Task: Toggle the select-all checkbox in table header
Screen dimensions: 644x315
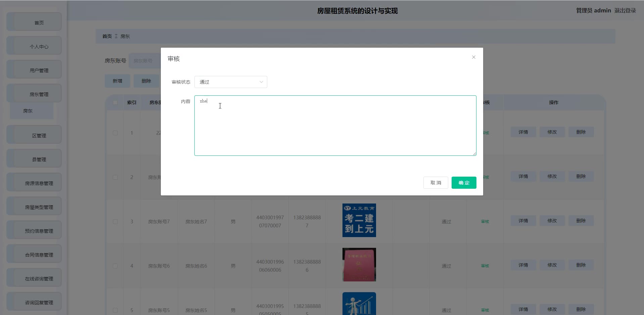Action: (115, 102)
